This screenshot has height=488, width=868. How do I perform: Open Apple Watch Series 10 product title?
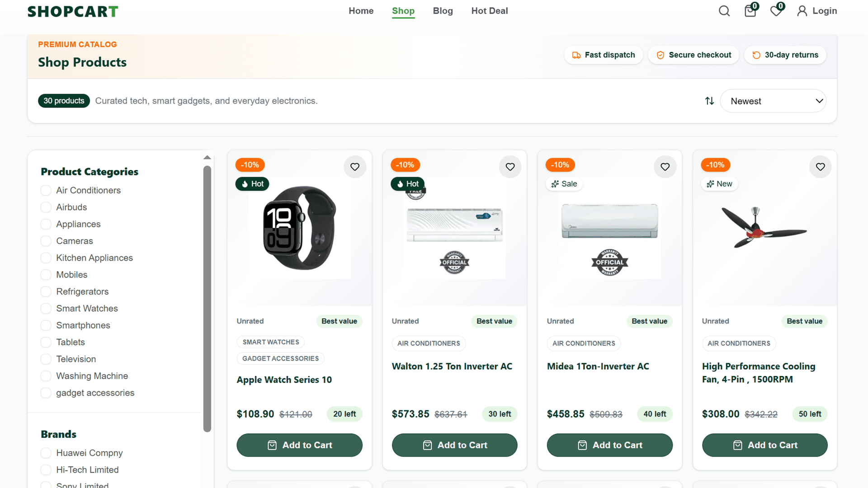click(x=284, y=380)
